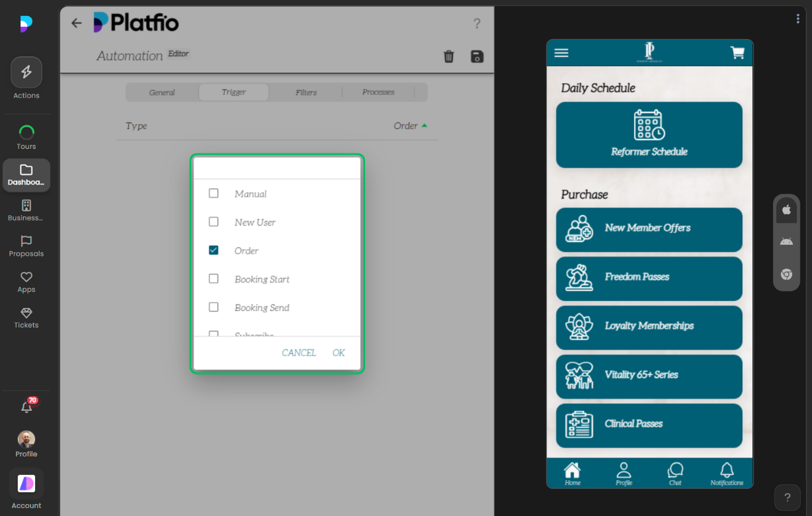812x516 pixels.
Task: Select the Apple iOS preview icon
Action: (786, 210)
